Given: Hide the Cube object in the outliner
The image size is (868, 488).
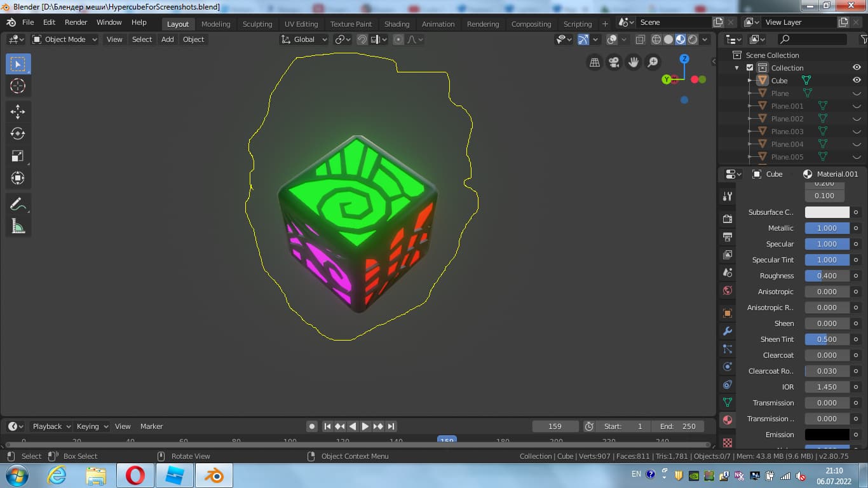Looking at the screenshot, I should (857, 80).
